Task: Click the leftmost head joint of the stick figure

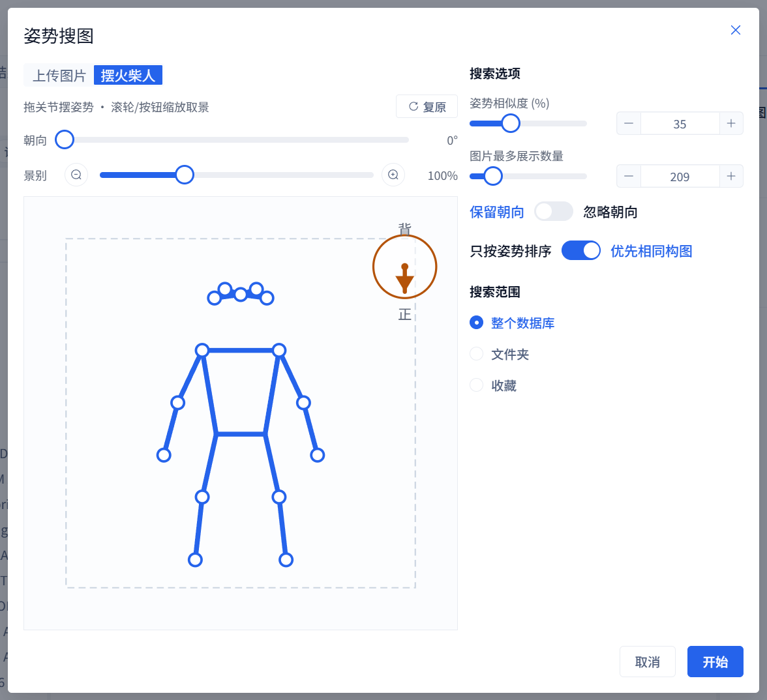Action: (x=214, y=299)
